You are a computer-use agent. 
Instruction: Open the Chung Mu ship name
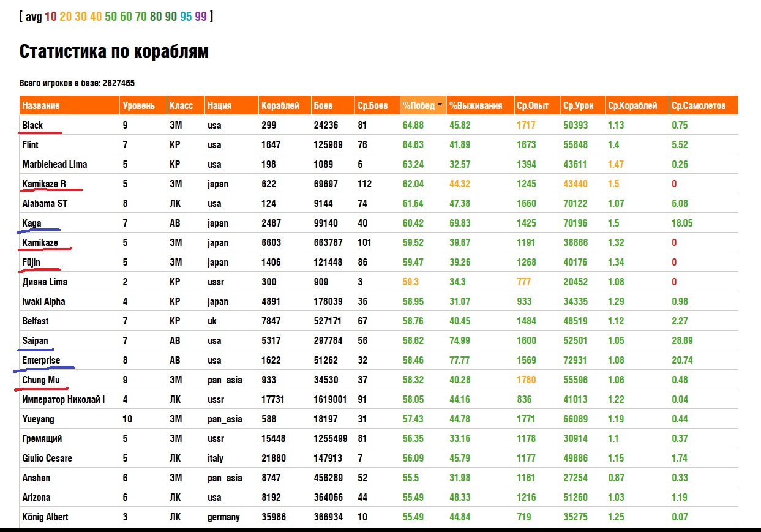tap(41, 380)
